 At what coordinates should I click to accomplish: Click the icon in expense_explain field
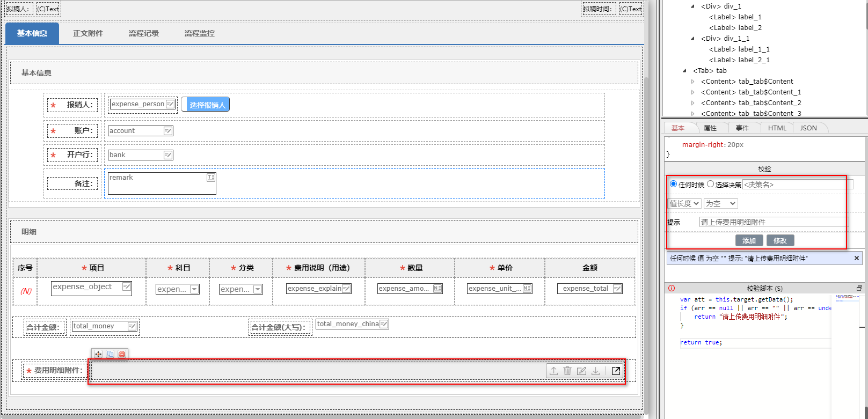tap(347, 289)
